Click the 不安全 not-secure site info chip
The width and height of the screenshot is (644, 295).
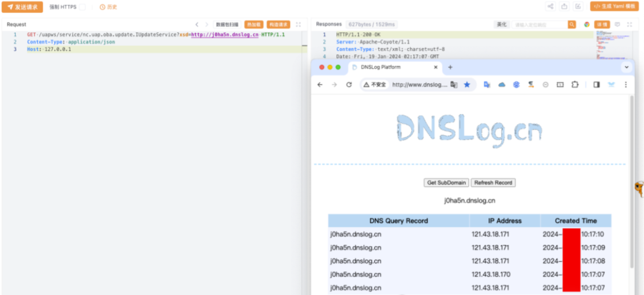coord(375,84)
